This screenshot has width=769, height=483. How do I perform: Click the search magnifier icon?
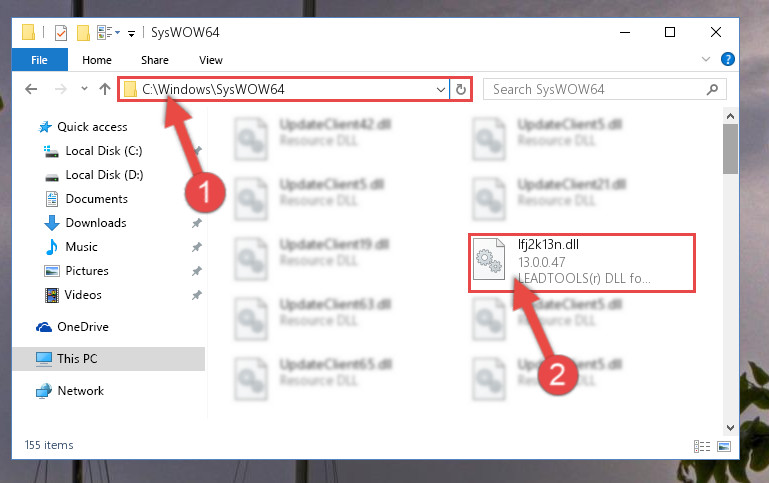pyautogui.click(x=712, y=89)
